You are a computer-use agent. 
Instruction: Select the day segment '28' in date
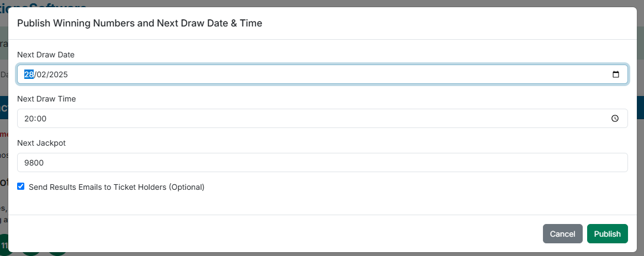point(29,74)
